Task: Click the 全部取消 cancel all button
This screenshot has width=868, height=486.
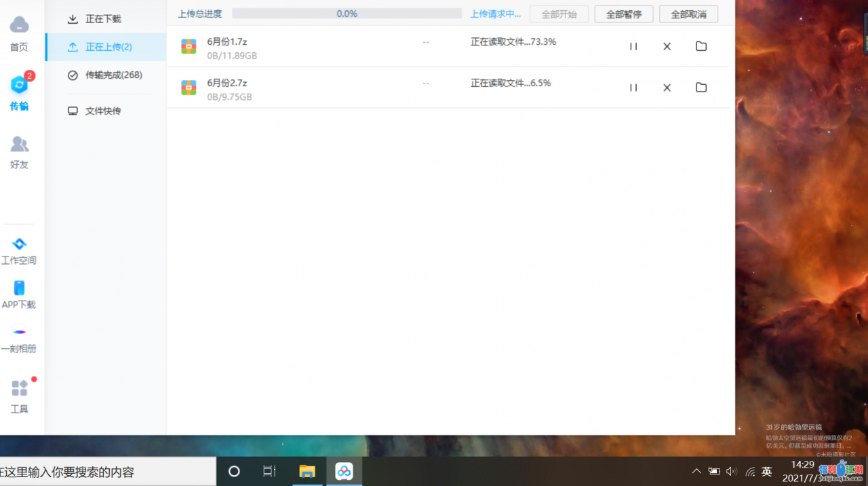Action: [688, 13]
